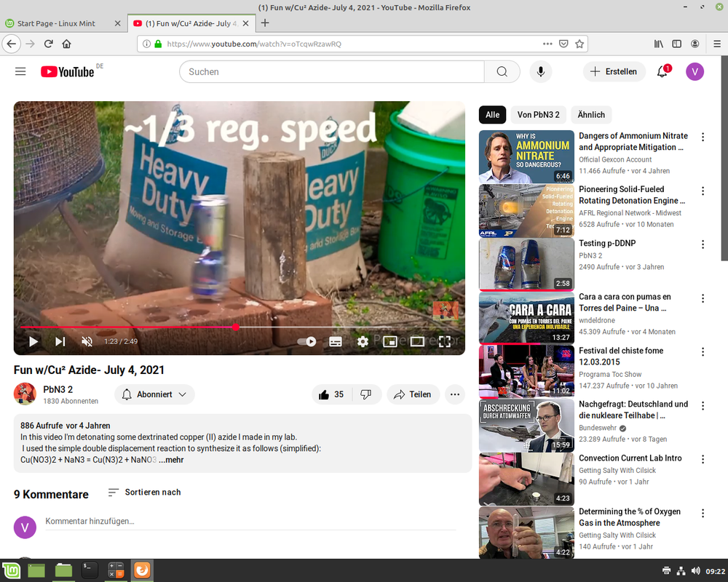This screenshot has width=728, height=582.
Task: Open the player settings gear
Action: 363,342
